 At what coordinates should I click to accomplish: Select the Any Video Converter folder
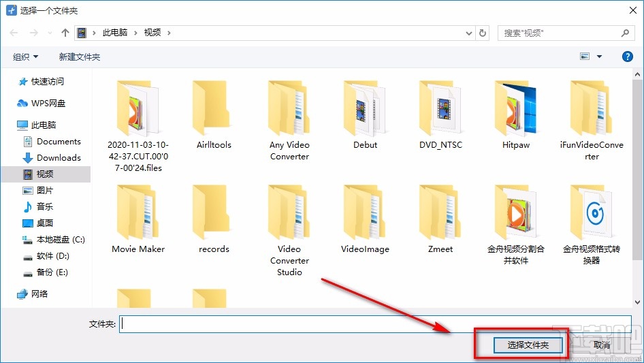(289, 121)
